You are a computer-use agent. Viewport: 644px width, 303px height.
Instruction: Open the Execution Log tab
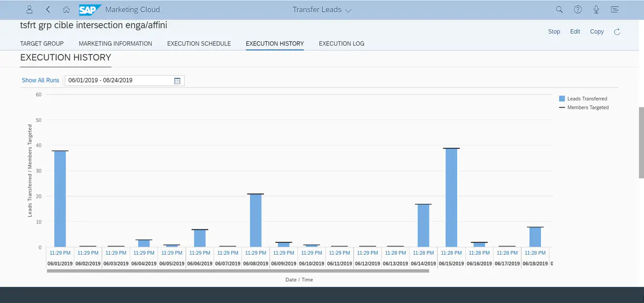click(x=341, y=44)
